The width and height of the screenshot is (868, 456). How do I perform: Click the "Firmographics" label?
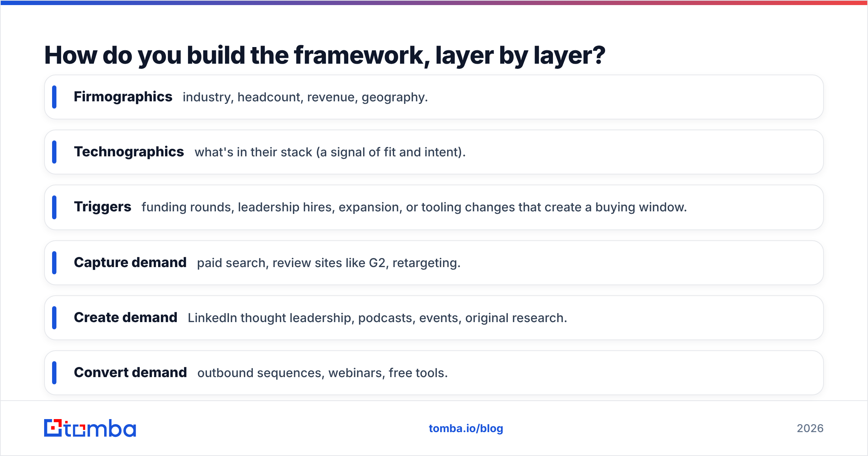(123, 97)
